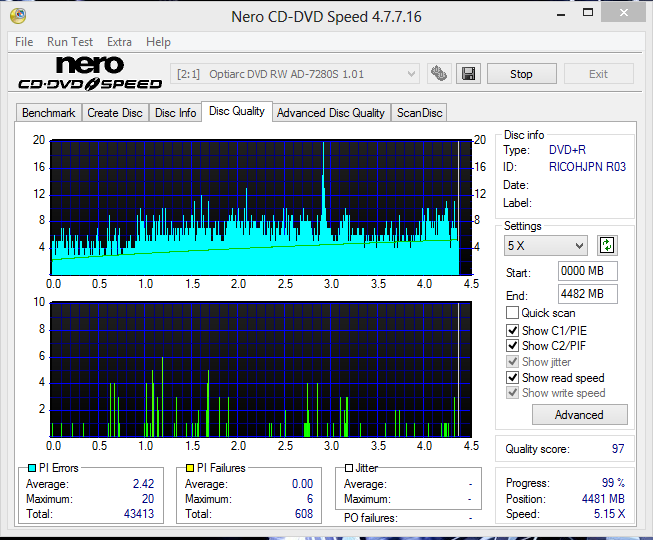Click the End position input field
This screenshot has height=540, width=653.
pos(587,294)
